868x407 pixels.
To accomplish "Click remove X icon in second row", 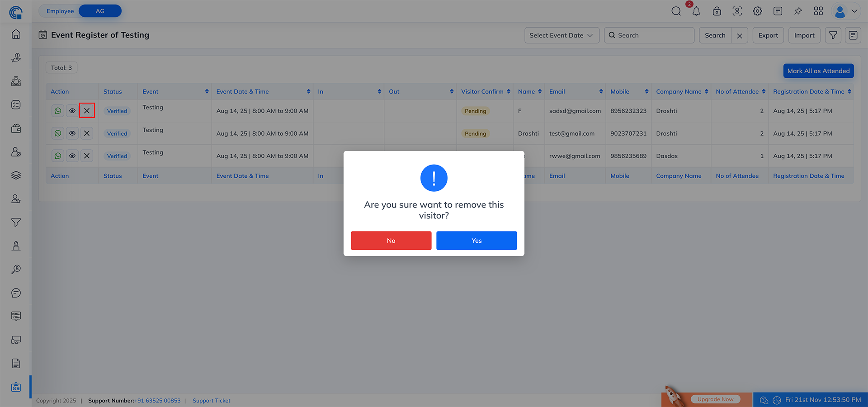I will pyautogui.click(x=87, y=133).
